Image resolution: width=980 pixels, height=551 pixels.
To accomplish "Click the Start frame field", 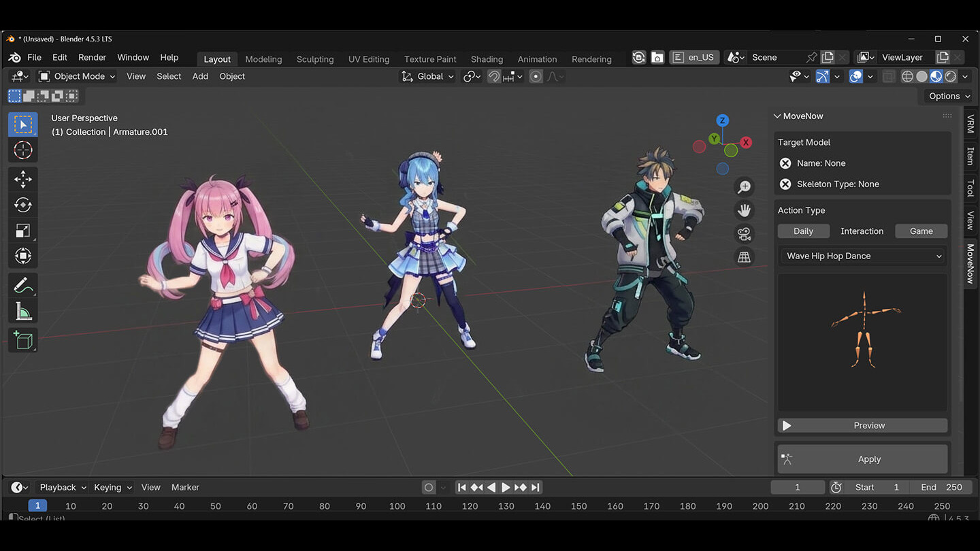I will coord(877,487).
